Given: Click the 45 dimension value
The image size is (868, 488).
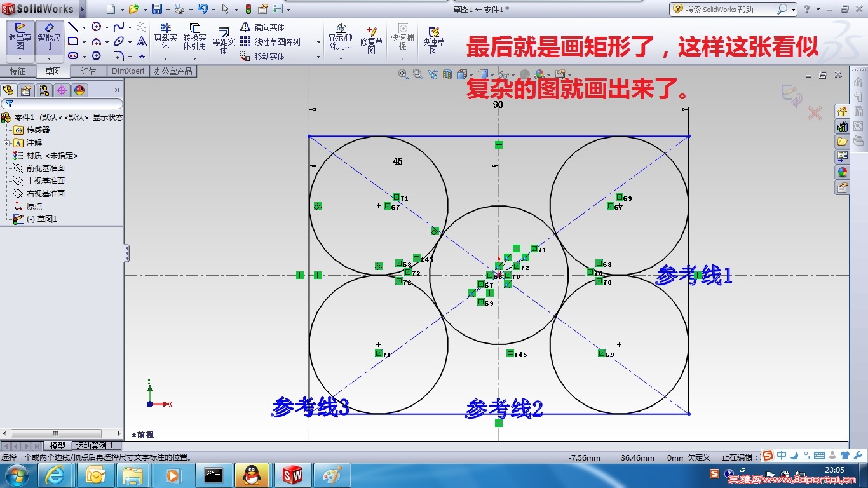Looking at the screenshot, I should coord(398,161).
